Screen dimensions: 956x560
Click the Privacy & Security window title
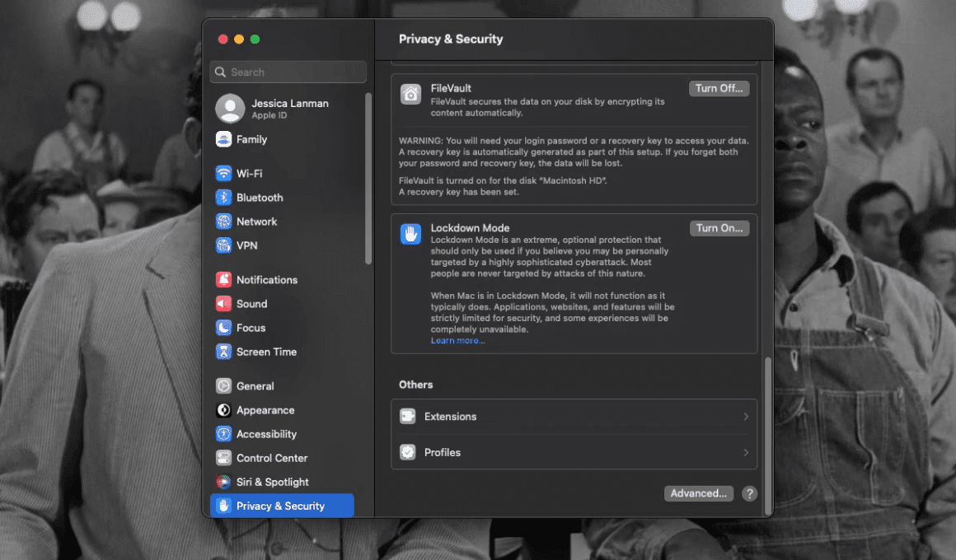451,39
